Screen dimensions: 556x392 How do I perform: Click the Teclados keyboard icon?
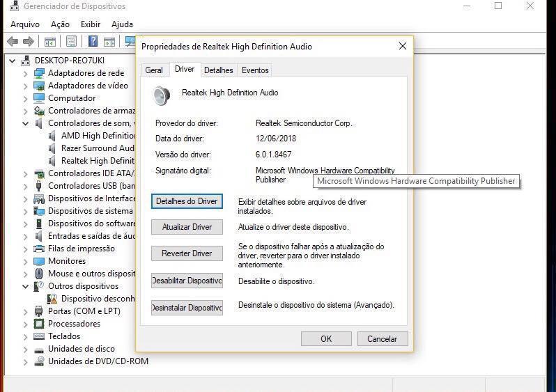tap(39, 336)
